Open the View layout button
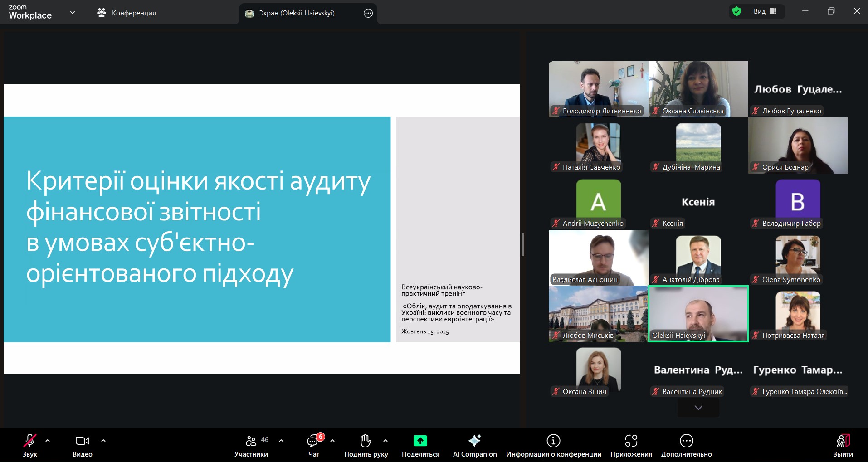Viewport: 868px width, 462px height. tap(765, 11)
